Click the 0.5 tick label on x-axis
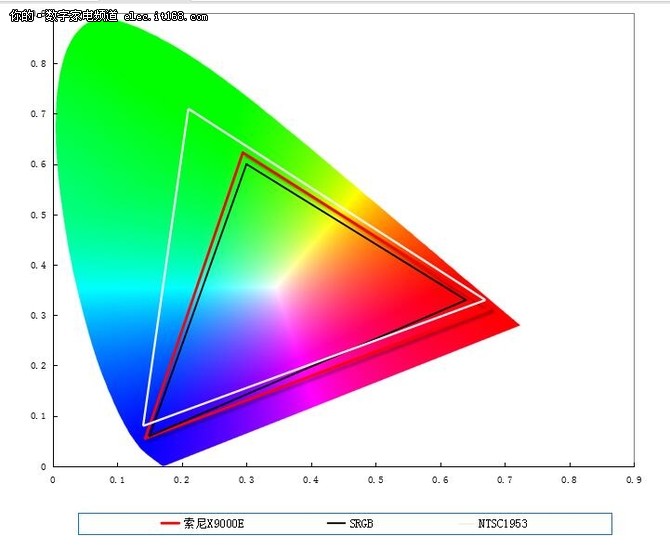 (x=375, y=479)
